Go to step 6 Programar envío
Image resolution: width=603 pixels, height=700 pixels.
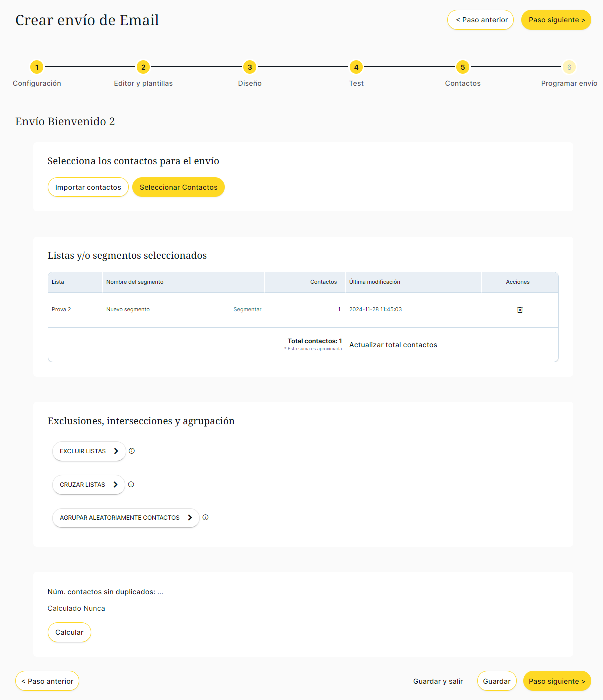(x=569, y=67)
